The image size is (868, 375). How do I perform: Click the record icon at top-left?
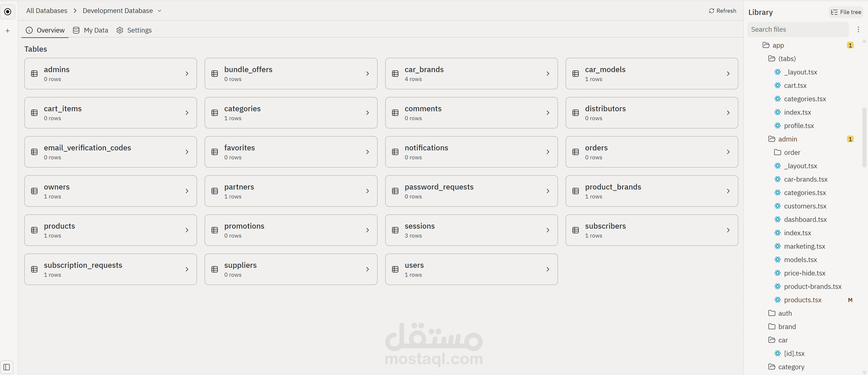click(x=7, y=12)
